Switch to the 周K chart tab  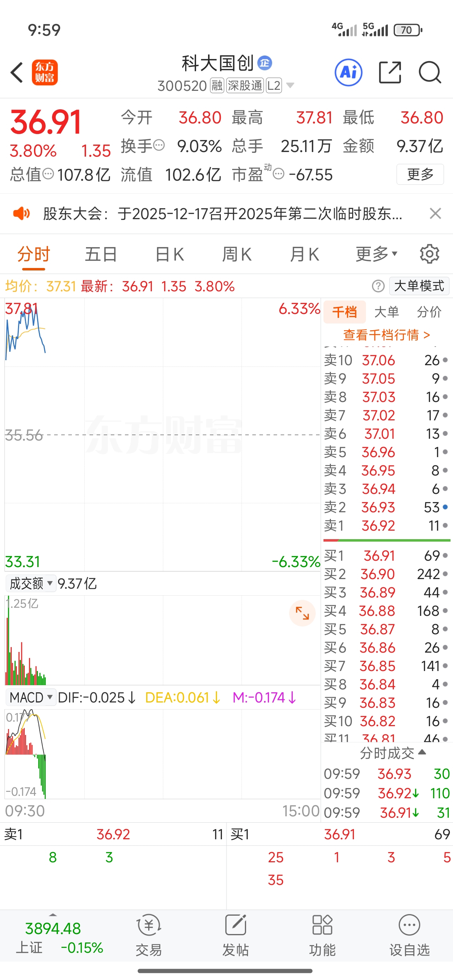click(237, 254)
